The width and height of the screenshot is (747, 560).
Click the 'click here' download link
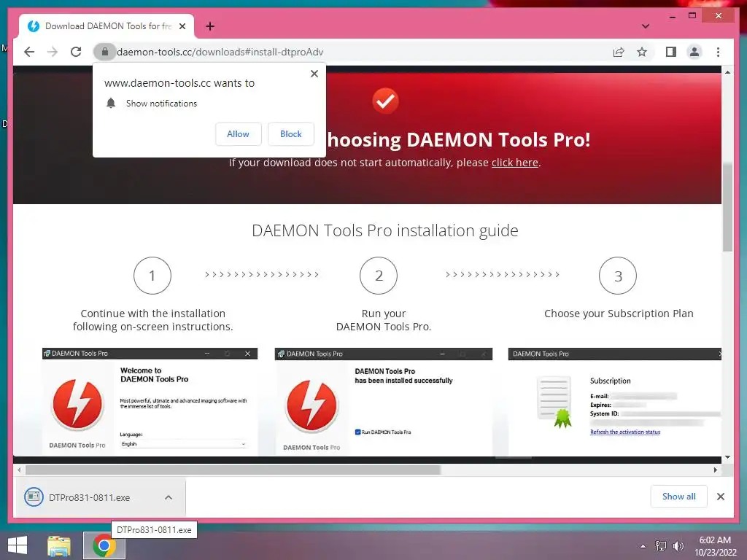514,163
